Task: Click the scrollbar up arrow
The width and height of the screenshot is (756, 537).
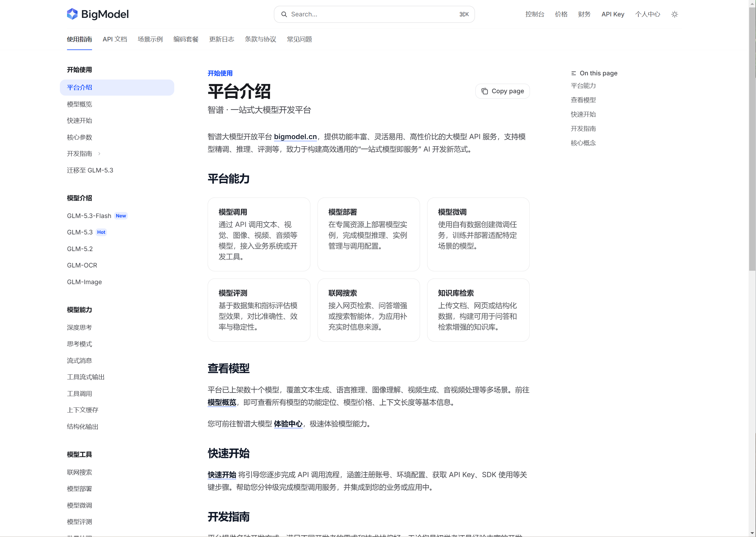Action: click(x=752, y=3)
